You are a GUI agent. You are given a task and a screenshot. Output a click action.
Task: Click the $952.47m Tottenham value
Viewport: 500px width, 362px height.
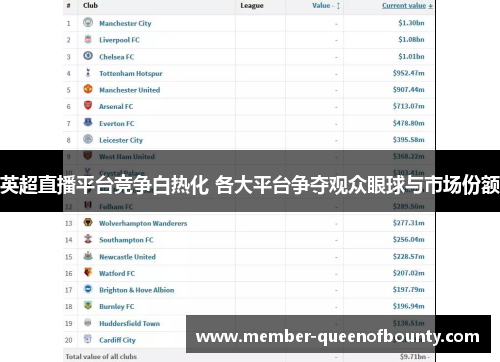coord(409,73)
